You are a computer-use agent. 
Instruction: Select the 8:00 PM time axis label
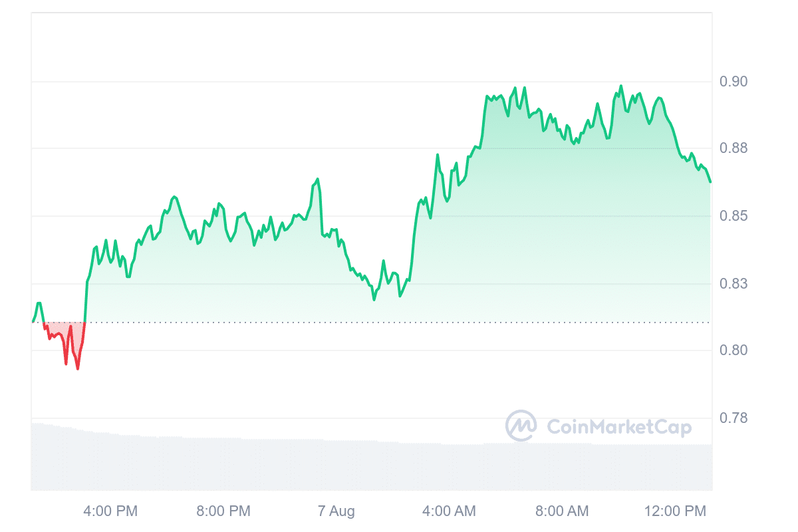click(223, 511)
